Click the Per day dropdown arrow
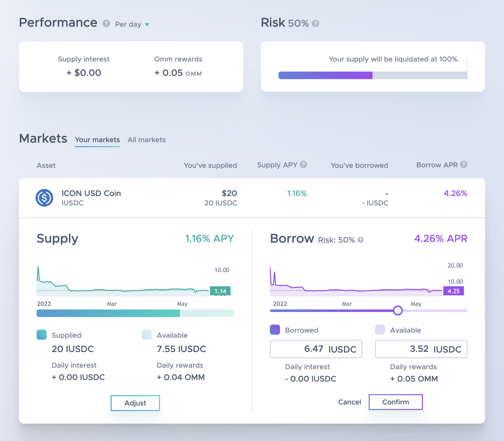Viewport: 504px width, 441px height. 147,25
